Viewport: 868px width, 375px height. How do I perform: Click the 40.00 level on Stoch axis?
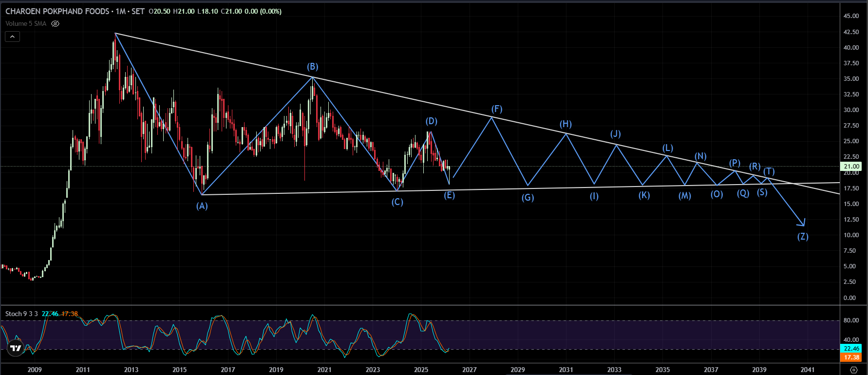(x=851, y=340)
